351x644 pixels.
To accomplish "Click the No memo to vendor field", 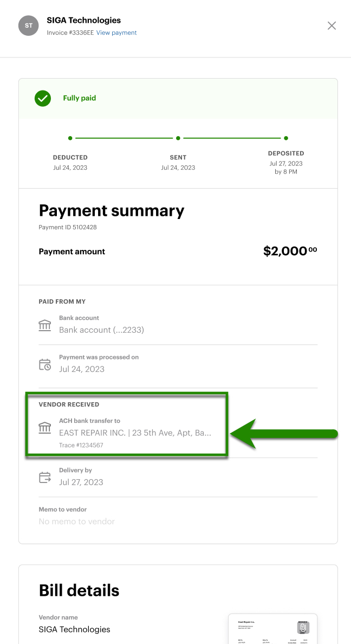I will (x=77, y=521).
